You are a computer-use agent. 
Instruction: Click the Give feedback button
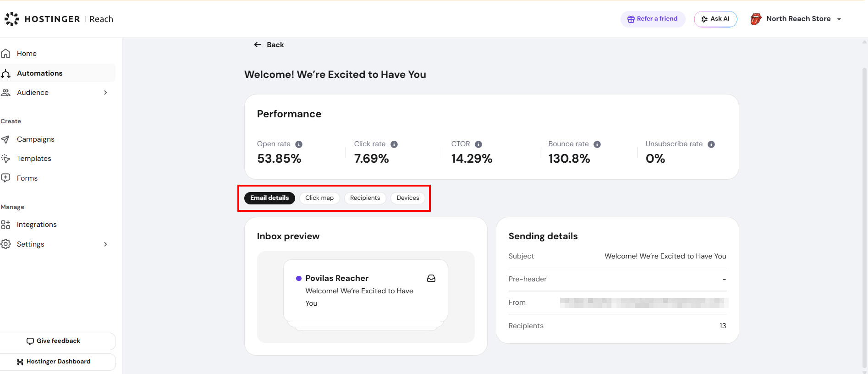pyautogui.click(x=58, y=341)
